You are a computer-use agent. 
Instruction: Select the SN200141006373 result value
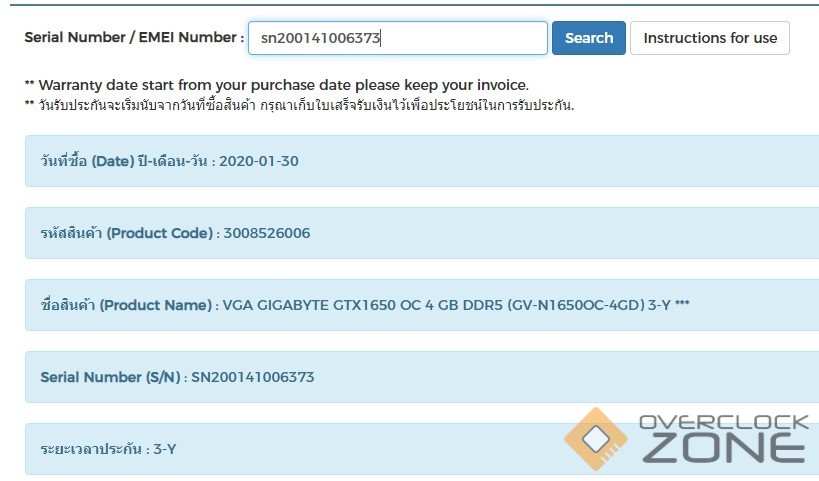(x=252, y=377)
